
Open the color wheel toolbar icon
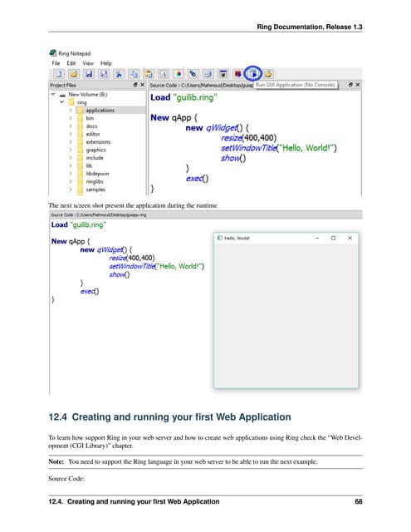[179, 74]
